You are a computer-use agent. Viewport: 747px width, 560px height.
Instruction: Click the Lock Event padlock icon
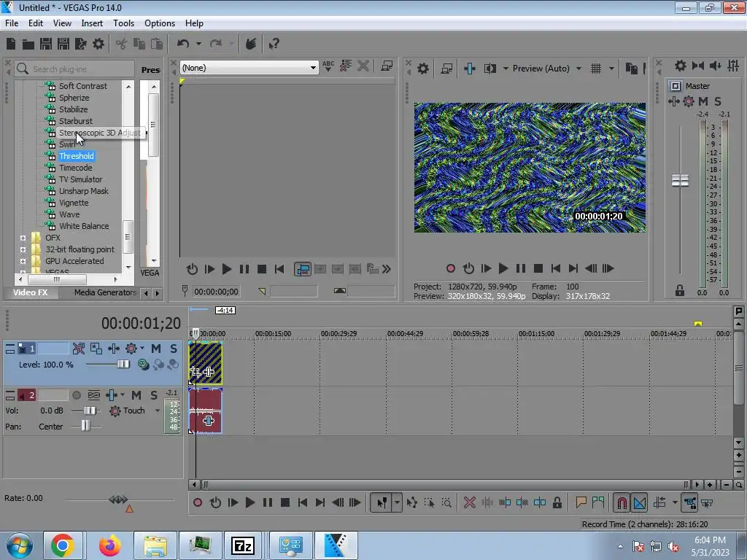557,502
